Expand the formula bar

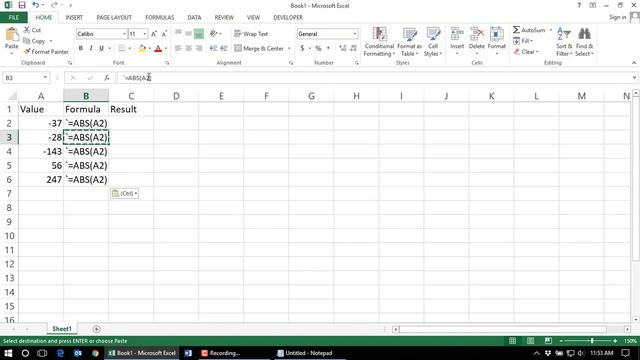[x=634, y=78]
